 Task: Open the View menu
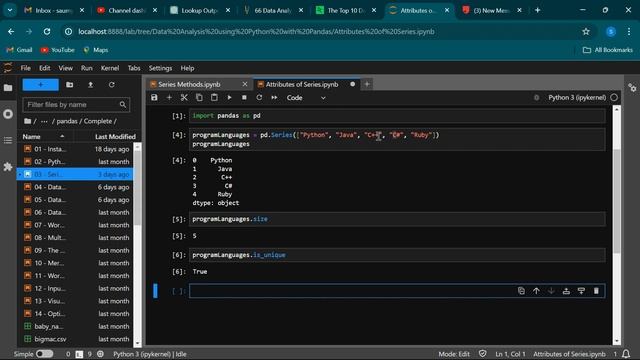click(x=65, y=68)
